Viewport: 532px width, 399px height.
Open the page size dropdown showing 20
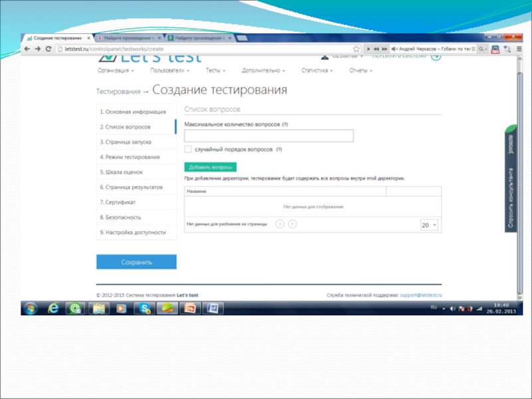(429, 225)
